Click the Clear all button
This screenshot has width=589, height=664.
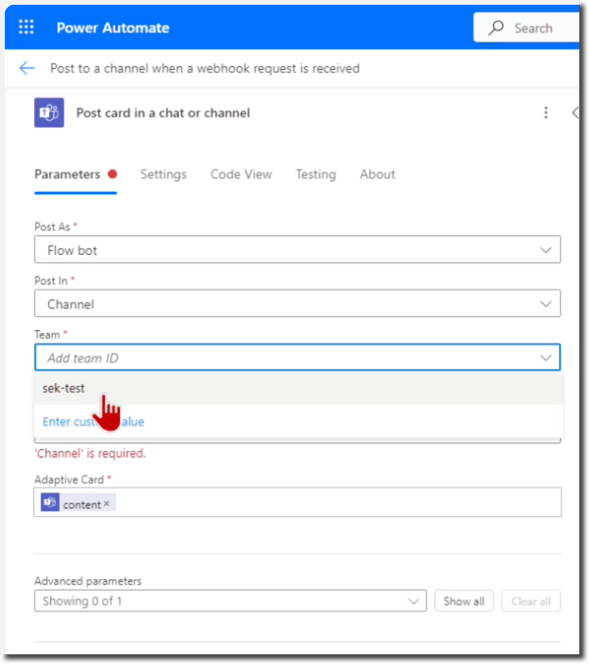point(531,601)
